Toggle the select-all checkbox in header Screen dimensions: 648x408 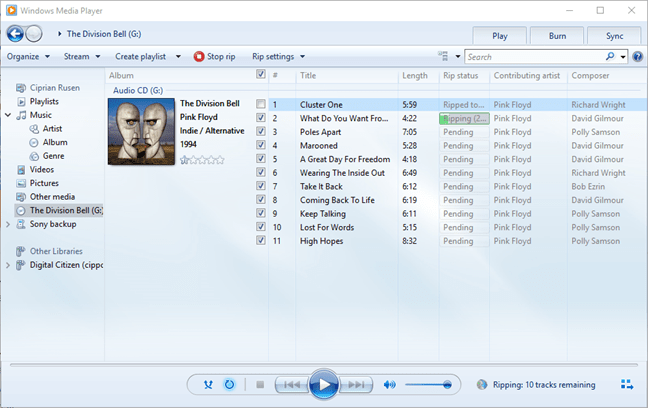[261, 75]
